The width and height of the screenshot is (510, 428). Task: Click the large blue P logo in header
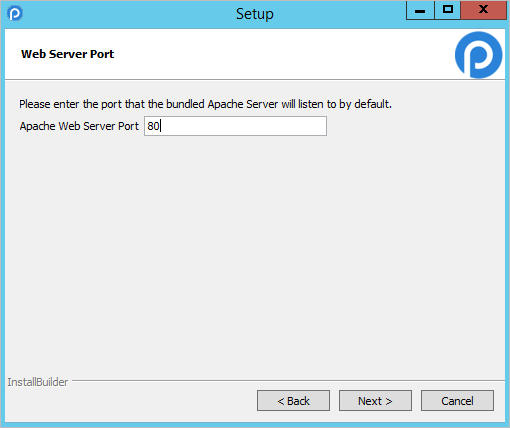click(478, 55)
